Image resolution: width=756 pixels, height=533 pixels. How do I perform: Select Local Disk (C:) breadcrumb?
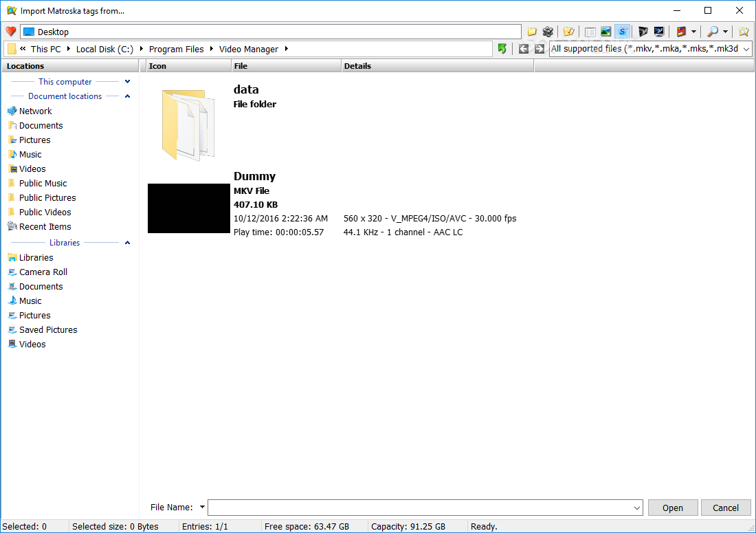pos(104,50)
